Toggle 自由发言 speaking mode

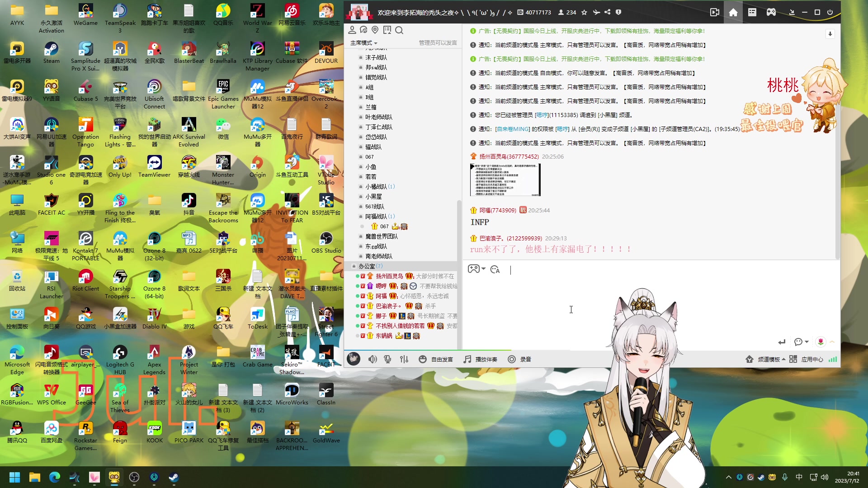[436, 359]
